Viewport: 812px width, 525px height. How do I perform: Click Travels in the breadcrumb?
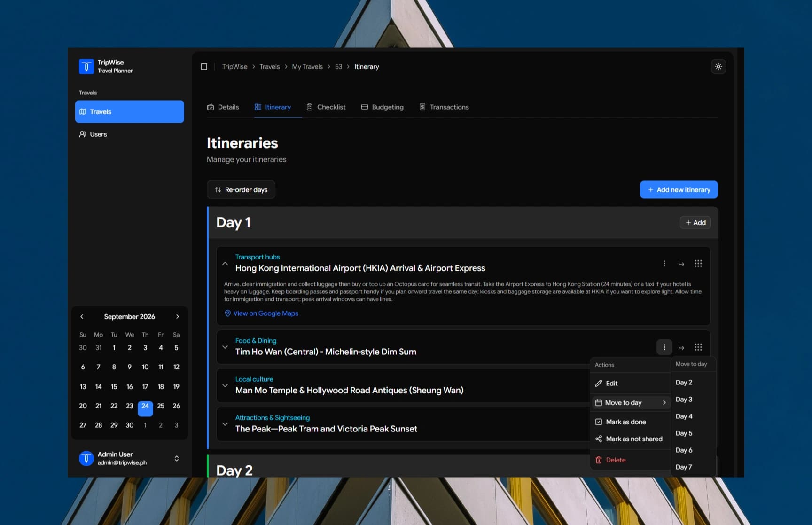270,67
